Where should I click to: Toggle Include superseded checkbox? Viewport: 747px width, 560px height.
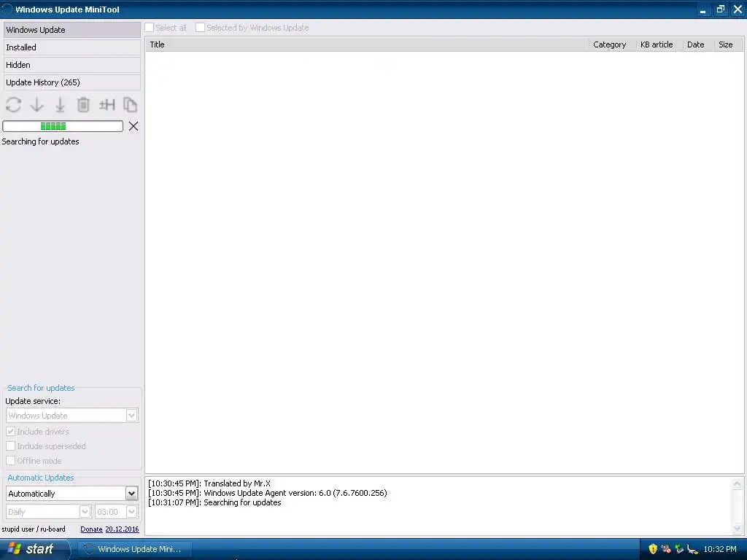(10, 446)
